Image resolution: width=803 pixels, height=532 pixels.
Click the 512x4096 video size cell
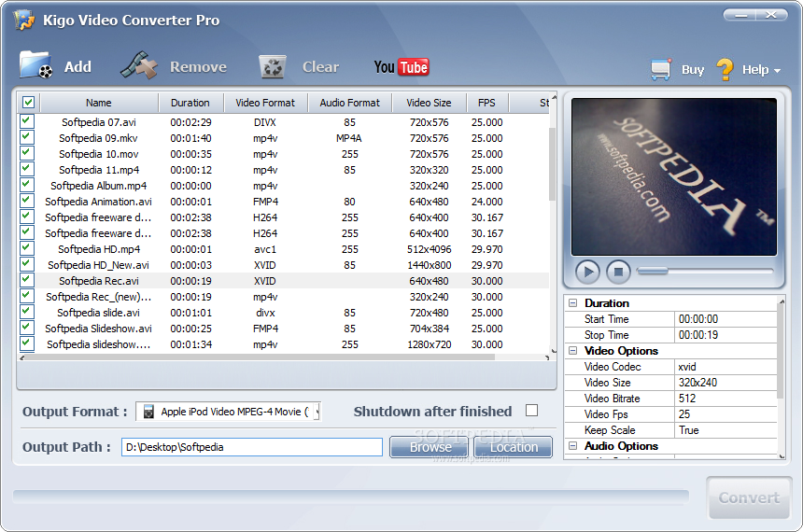430,249
